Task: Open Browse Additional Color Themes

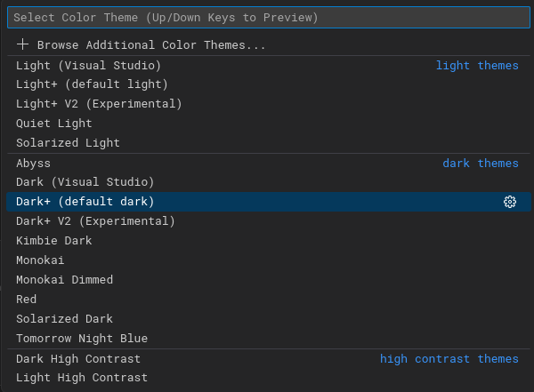Action: coord(269,45)
